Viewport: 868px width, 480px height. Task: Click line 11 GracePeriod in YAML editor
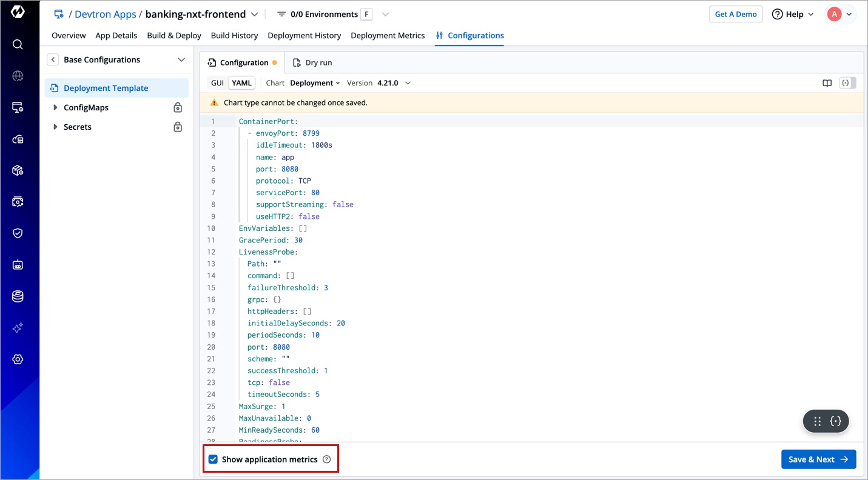click(x=270, y=240)
